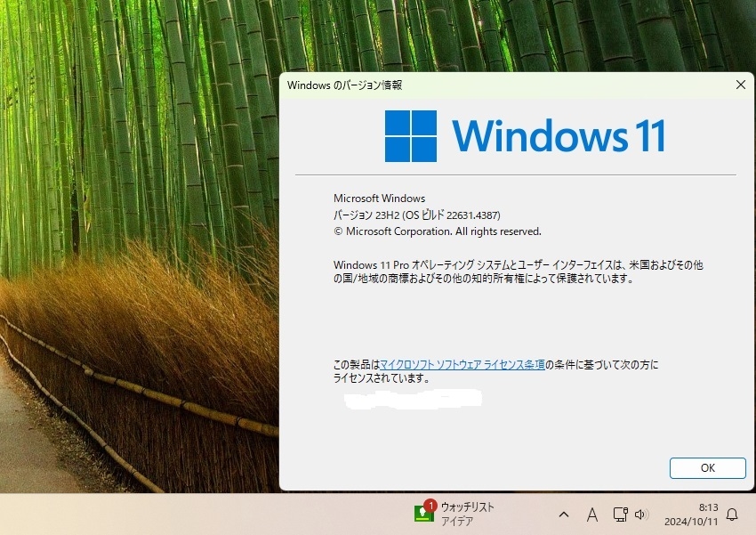Click the Microsoft Windows label text
This screenshot has height=535, width=756.
(x=380, y=199)
